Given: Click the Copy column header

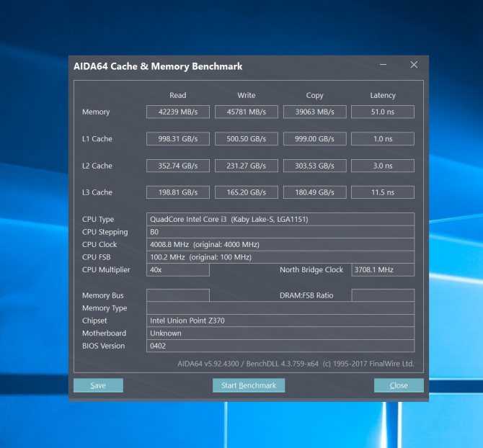Looking at the screenshot, I should coord(314,96).
